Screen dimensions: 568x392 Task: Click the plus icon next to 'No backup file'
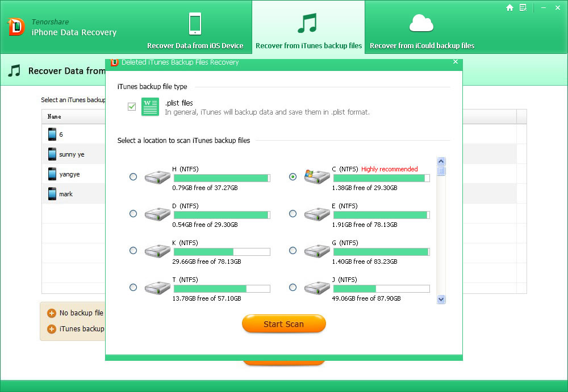tap(52, 313)
